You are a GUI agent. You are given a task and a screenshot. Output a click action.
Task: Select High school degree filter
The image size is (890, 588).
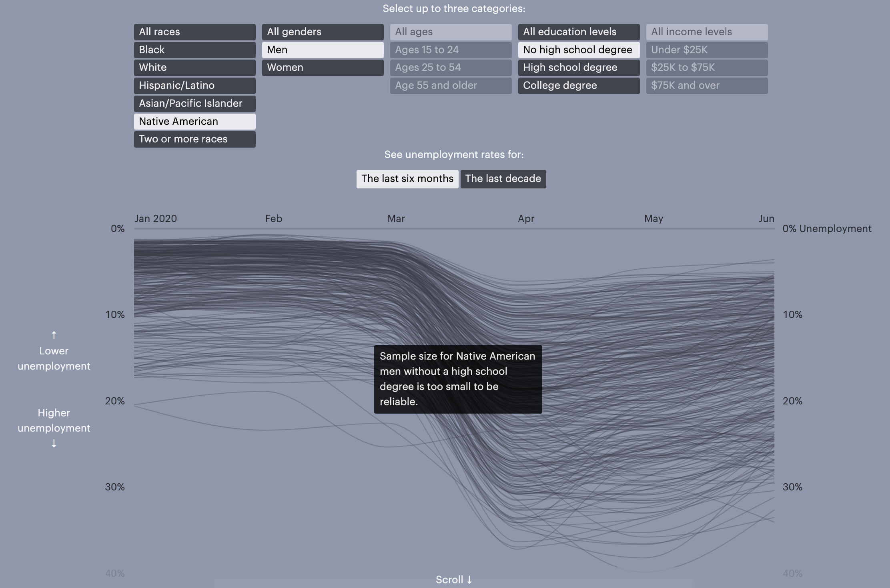point(579,68)
